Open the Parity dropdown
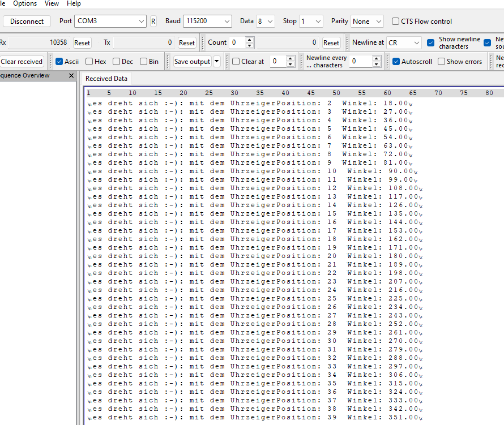 (367, 22)
